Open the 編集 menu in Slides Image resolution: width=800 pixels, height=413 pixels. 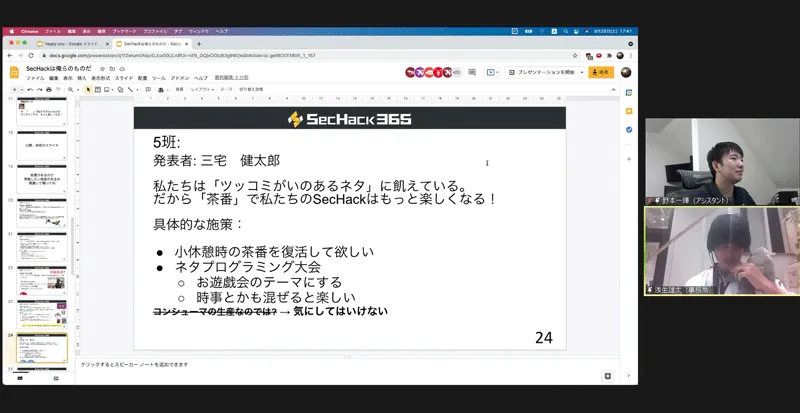click(x=54, y=78)
